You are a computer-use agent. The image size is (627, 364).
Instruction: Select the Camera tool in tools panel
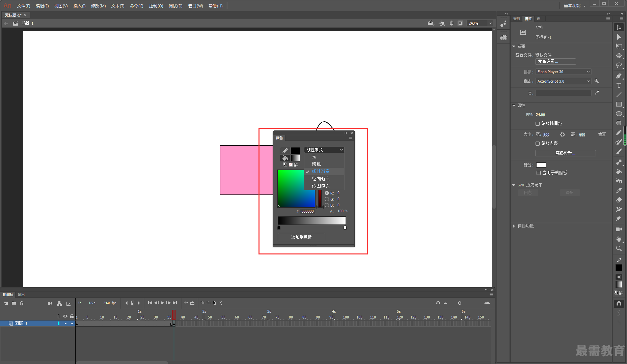(619, 229)
